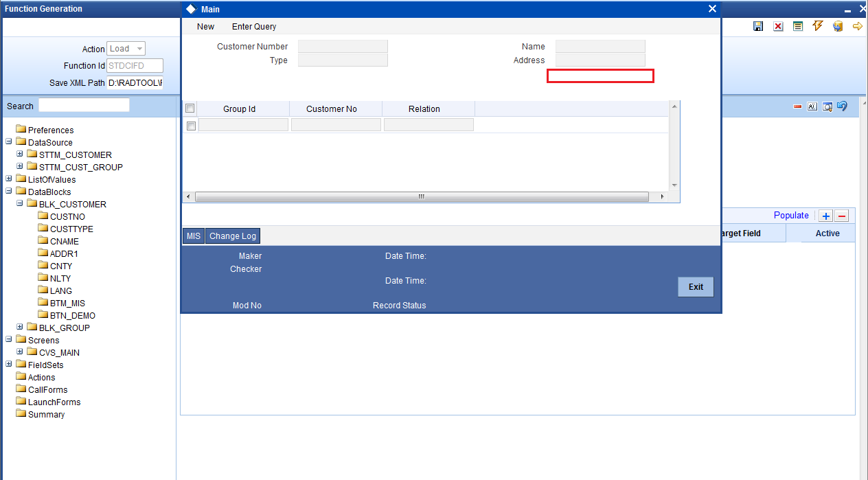Click the Search input field
This screenshot has height=480, width=868.
click(84, 105)
